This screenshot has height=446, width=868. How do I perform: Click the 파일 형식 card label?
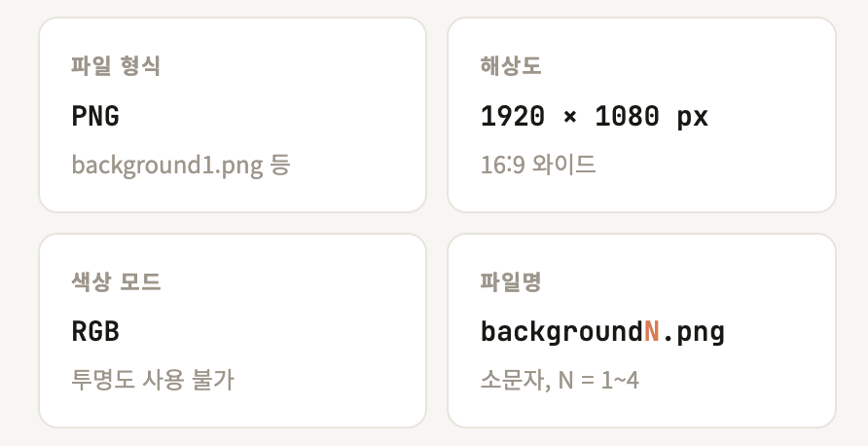[116, 66]
